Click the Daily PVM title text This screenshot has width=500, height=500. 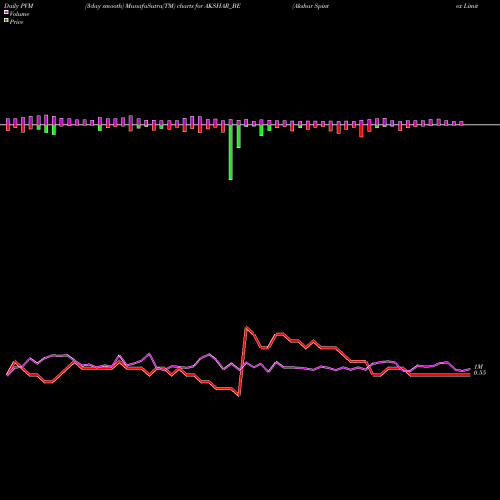click(x=18, y=6)
